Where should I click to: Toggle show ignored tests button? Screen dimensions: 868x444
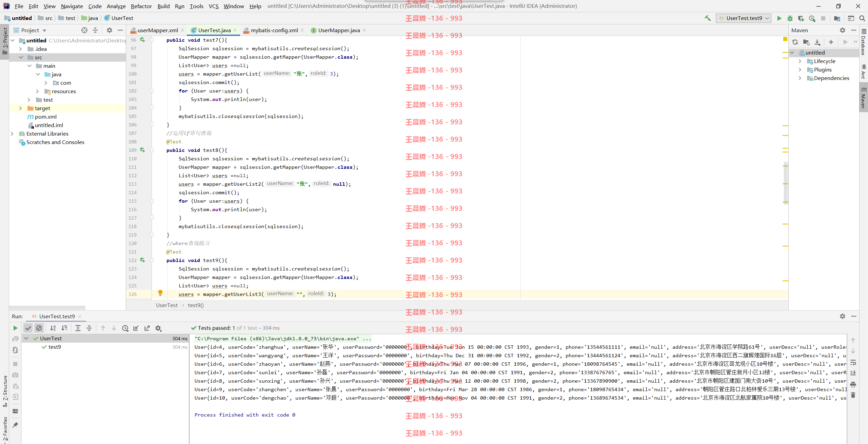tap(39, 328)
